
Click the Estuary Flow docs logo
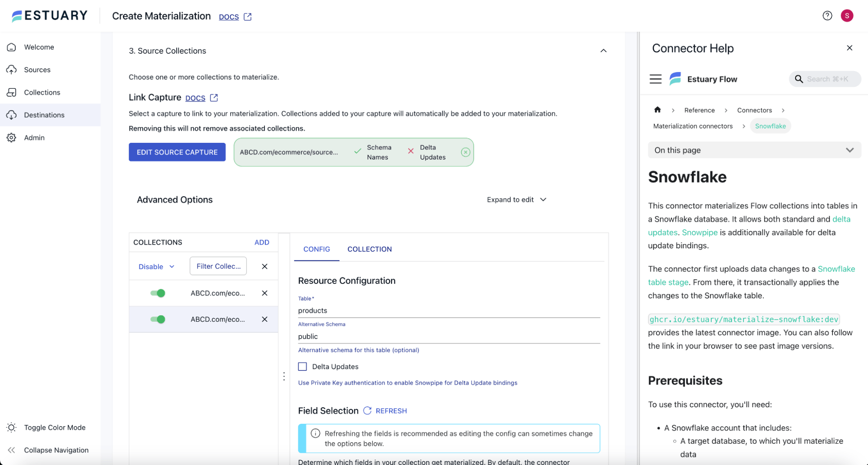[675, 79]
